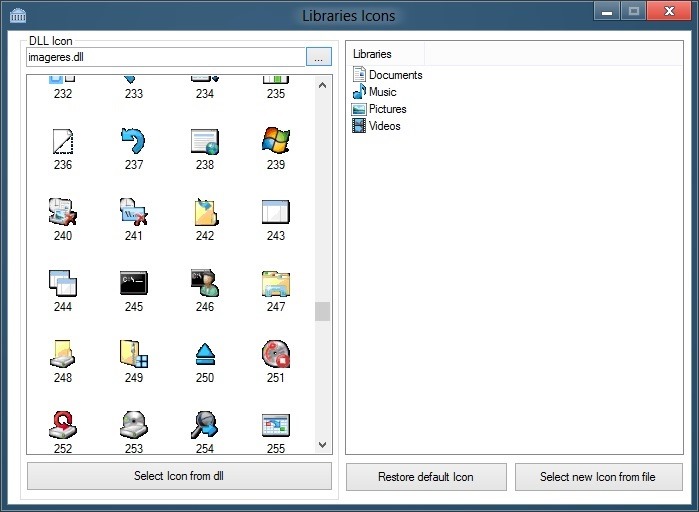The image size is (699, 512).
Task: Select the Music library
Action: (x=374, y=92)
